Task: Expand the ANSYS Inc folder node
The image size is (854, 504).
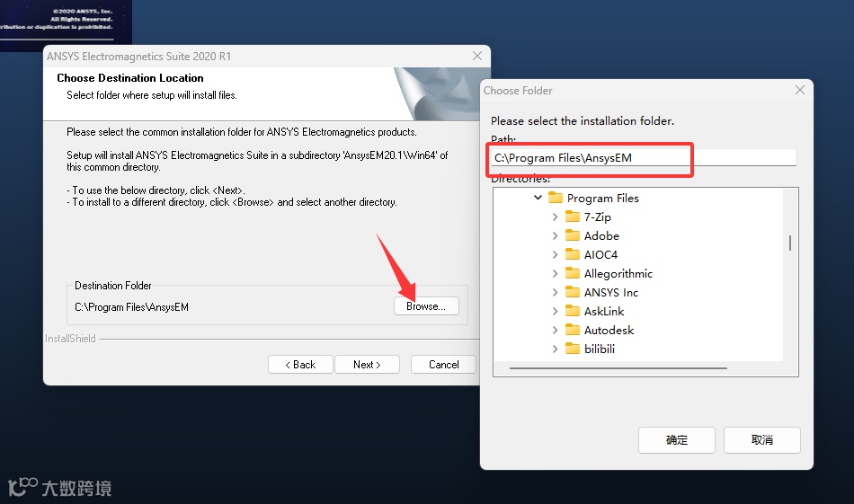Action: (555, 292)
